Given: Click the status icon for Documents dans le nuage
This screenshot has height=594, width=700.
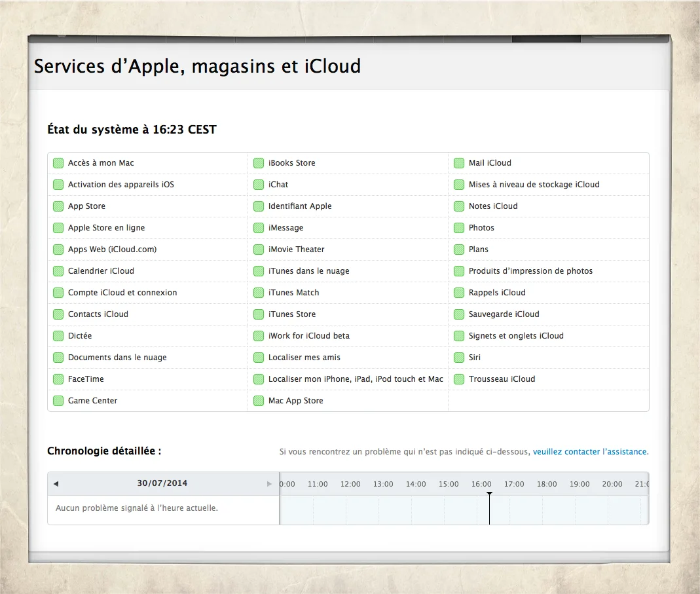Looking at the screenshot, I should point(58,358).
